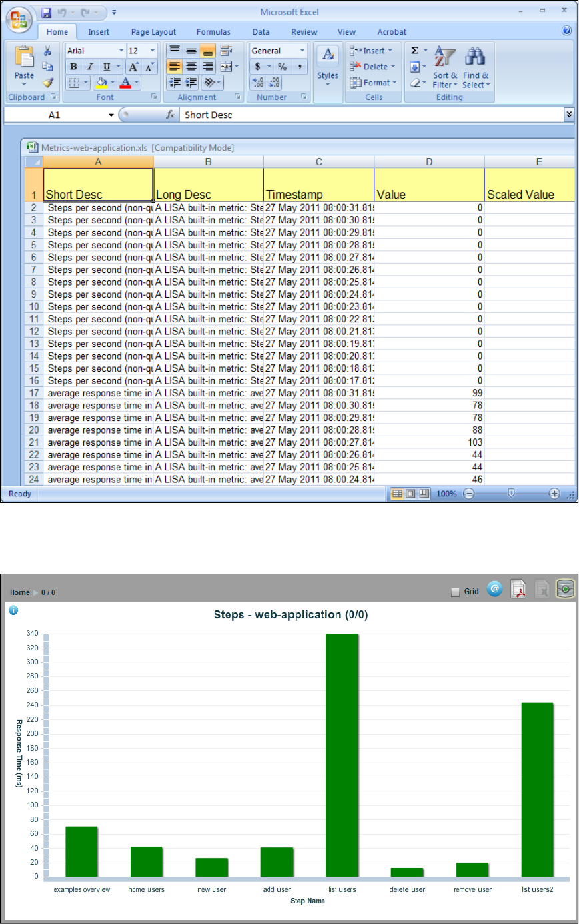The image size is (579, 924).
Task: Align text left in cell
Action: pyautogui.click(x=174, y=67)
